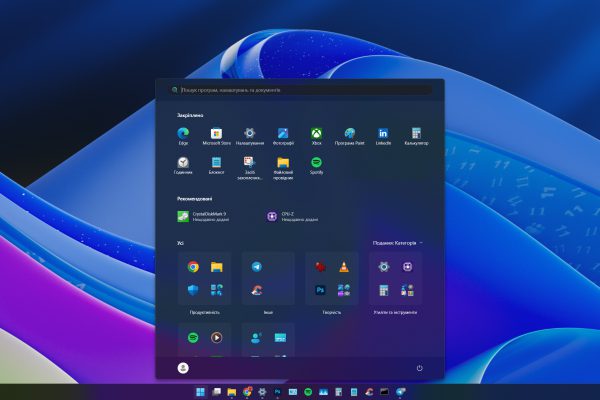Open Edge from pinned apps

183,134
